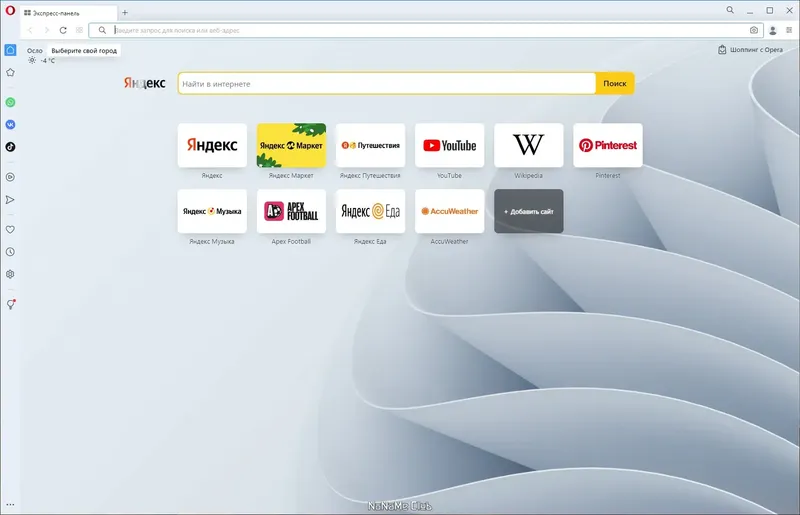The height and width of the screenshot is (515, 800).
Task: Open the YouTube speed dial tile
Action: point(449,145)
